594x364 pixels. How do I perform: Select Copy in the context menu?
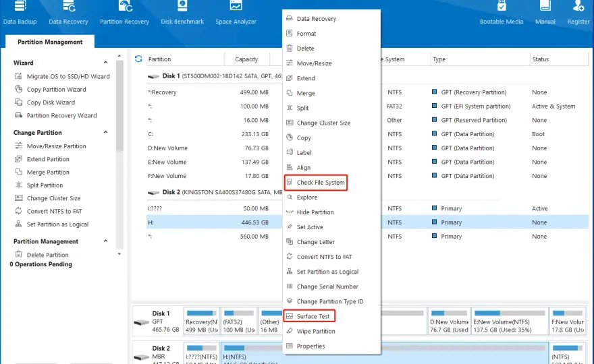pyautogui.click(x=331, y=138)
